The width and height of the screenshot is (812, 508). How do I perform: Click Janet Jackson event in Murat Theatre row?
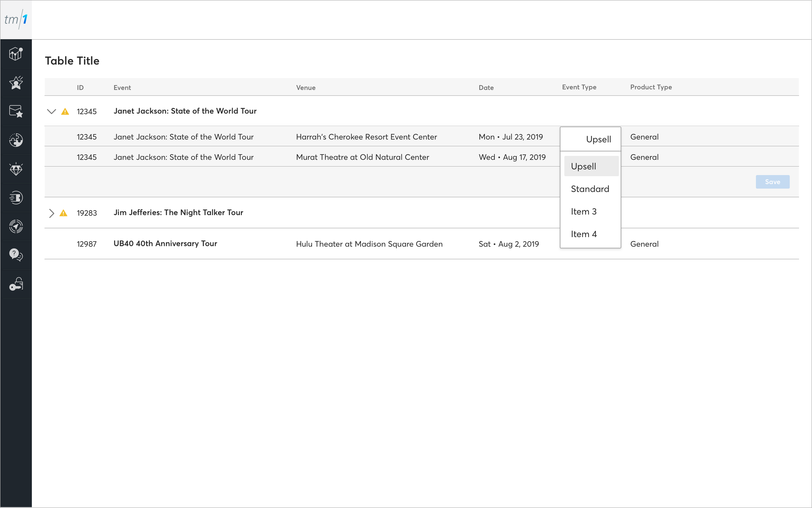coord(183,157)
